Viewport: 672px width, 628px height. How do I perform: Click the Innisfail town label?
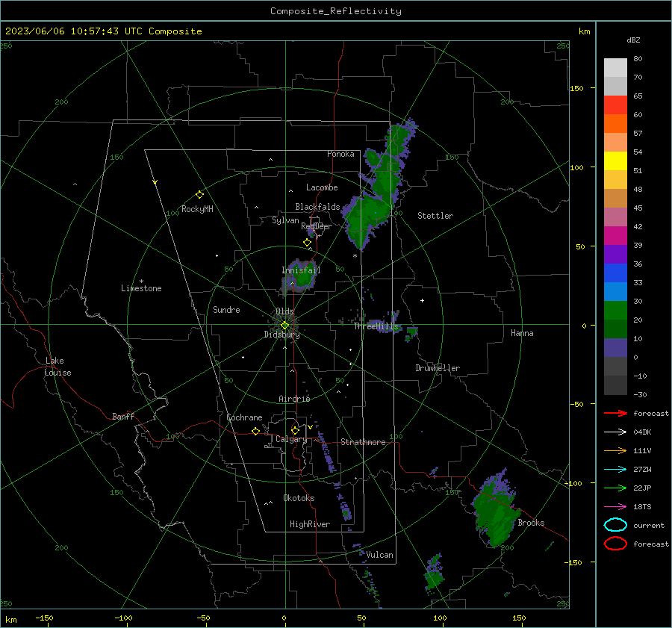(301, 270)
